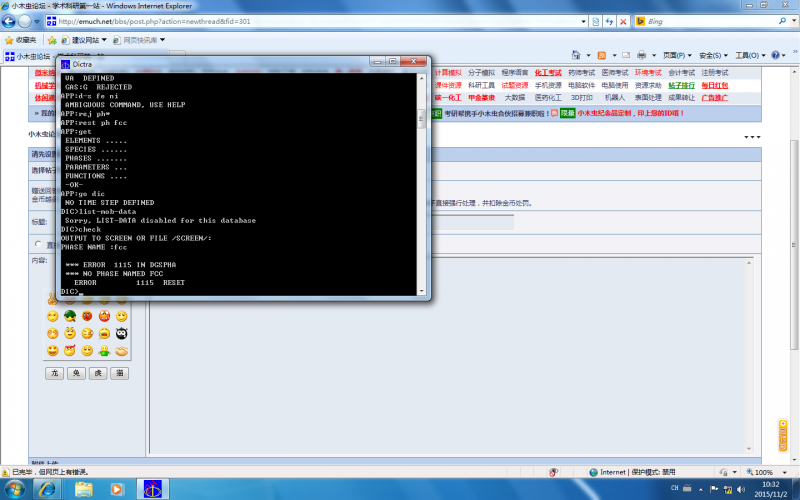Image resolution: width=800 pixels, height=500 pixels.
Task: Insert the green turtle-helmet emoticon
Action: [x=70, y=316]
